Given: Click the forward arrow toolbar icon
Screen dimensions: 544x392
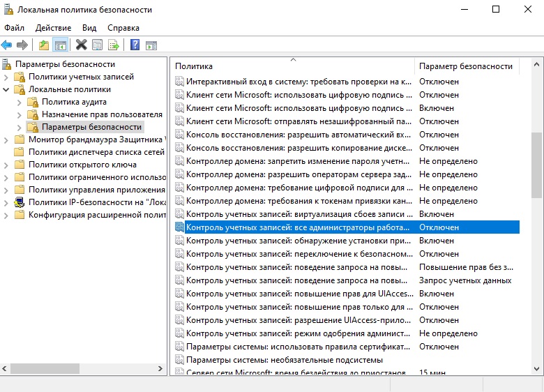Looking at the screenshot, I should pyautogui.click(x=22, y=45).
